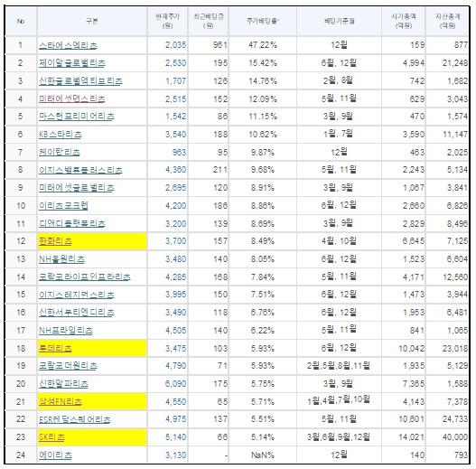The width and height of the screenshot is (476, 469).
Task: Click the total assets 21,248 cell
Action: [x=447, y=63]
